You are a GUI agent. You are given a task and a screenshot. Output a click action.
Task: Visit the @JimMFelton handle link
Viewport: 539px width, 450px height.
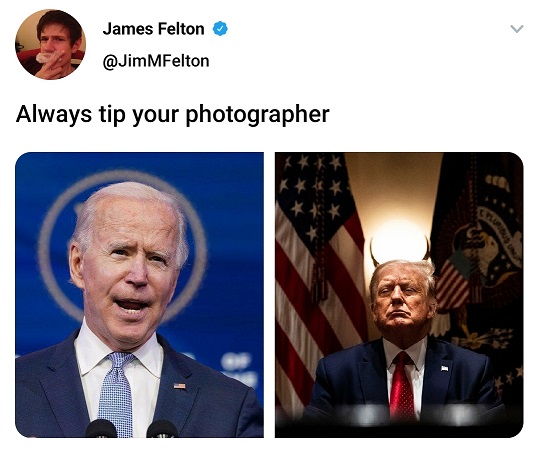point(156,61)
